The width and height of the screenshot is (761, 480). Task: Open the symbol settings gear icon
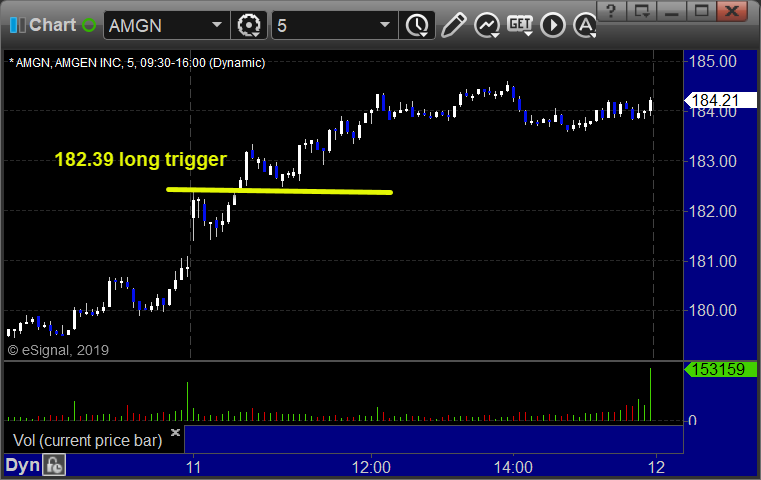pos(249,25)
